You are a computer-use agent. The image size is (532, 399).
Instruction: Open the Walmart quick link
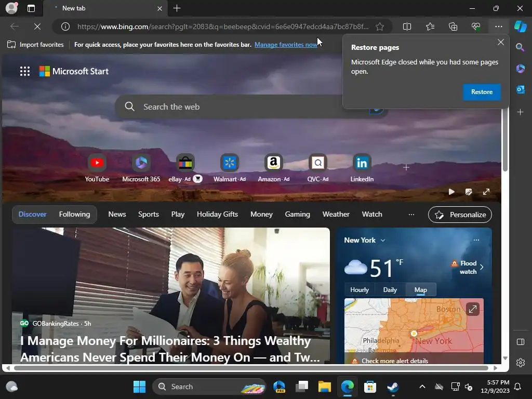coord(229,168)
